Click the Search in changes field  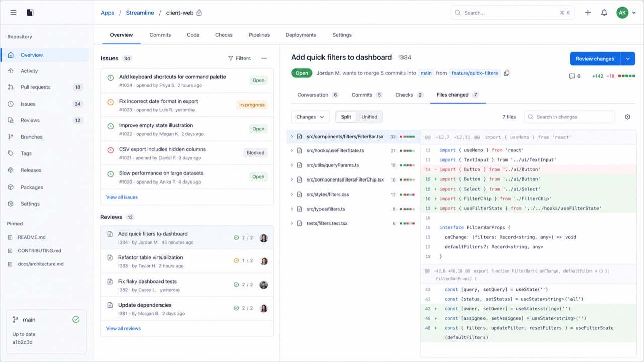(x=569, y=117)
